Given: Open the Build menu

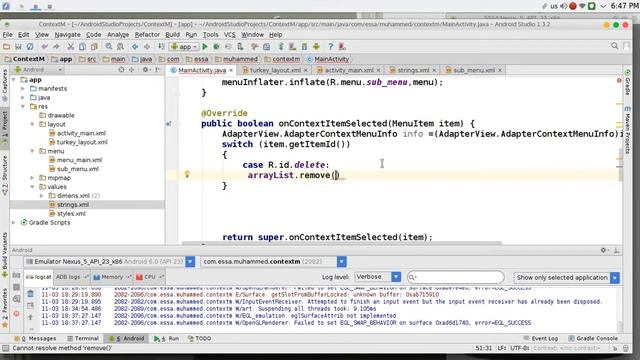Looking at the screenshot, I should point(172,35).
